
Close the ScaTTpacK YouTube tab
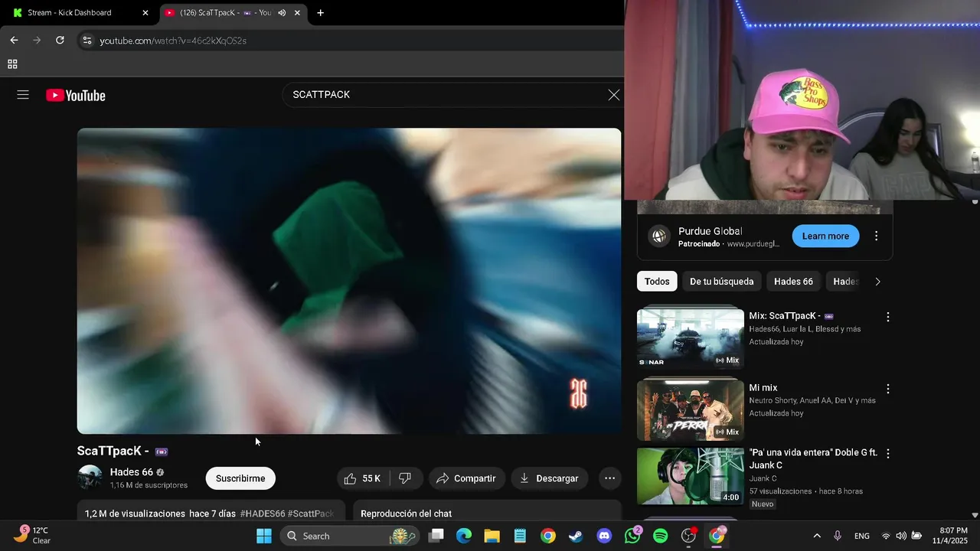pos(297,13)
